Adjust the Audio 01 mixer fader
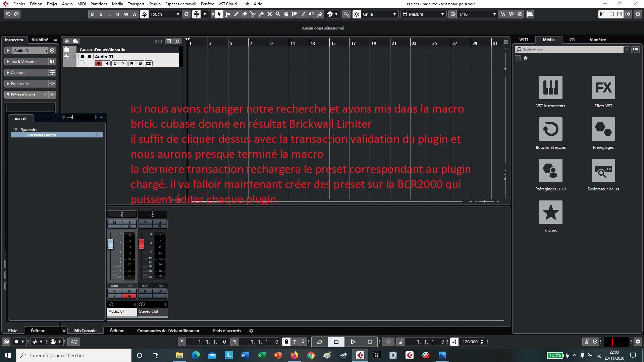644x362 pixels. point(111,244)
